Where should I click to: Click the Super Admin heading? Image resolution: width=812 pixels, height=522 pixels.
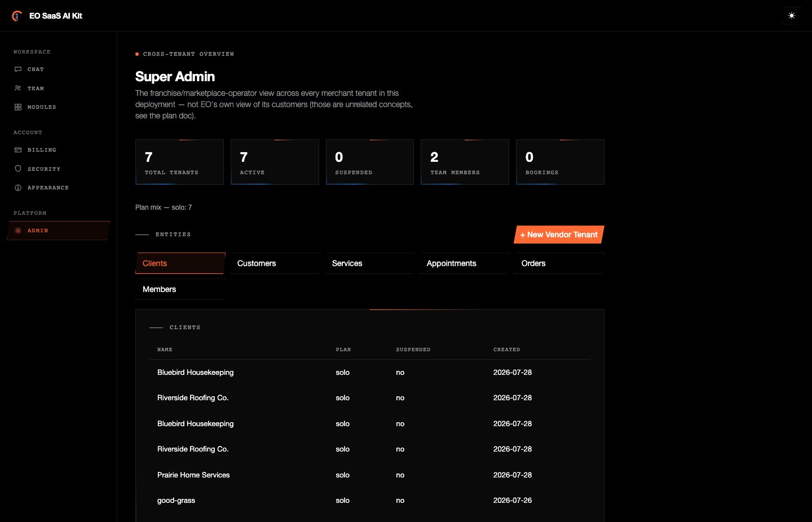175,77
